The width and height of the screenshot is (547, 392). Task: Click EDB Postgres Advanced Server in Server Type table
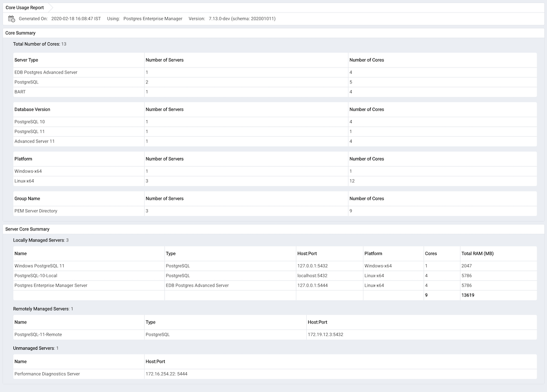(46, 73)
